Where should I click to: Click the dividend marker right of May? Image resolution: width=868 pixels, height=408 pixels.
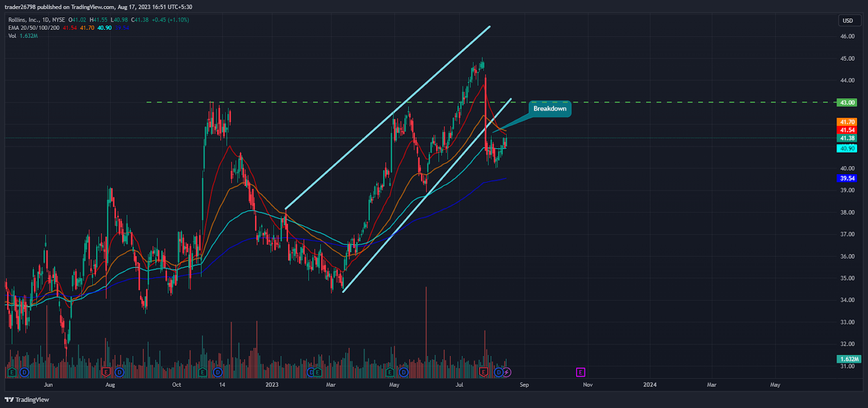point(404,372)
